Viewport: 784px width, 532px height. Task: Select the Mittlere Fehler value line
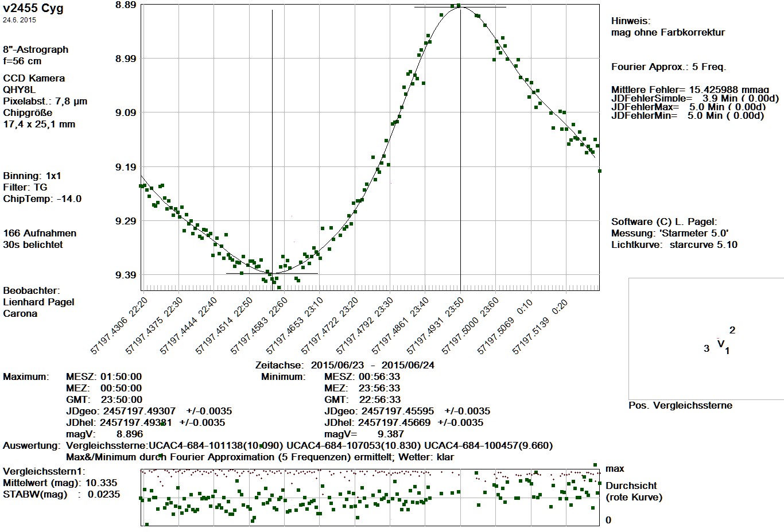coord(690,90)
